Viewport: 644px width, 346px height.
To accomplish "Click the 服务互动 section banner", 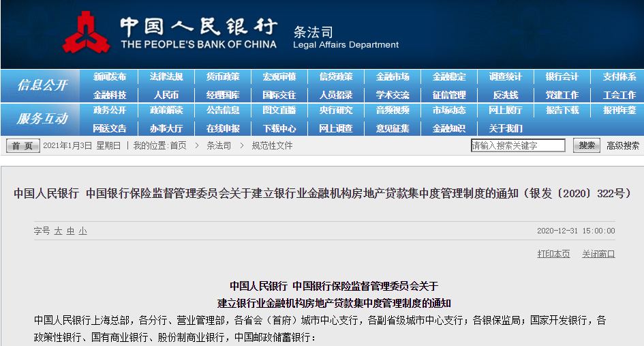I will coord(41,119).
